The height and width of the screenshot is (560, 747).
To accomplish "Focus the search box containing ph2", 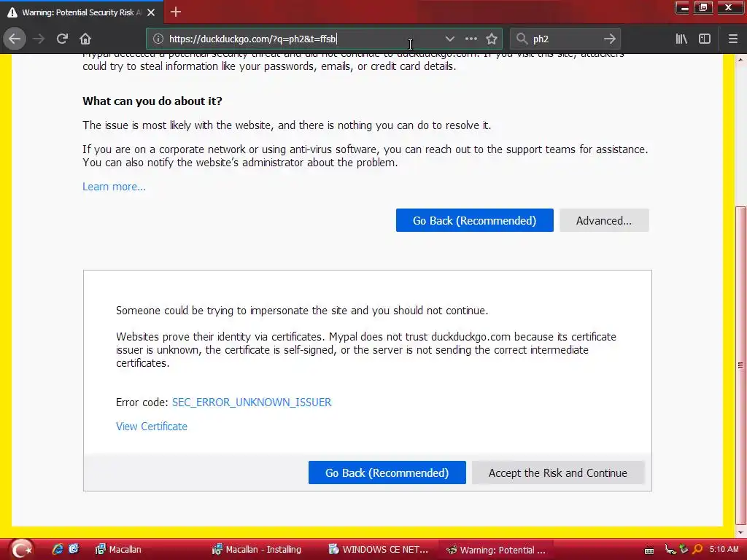I will (565, 39).
